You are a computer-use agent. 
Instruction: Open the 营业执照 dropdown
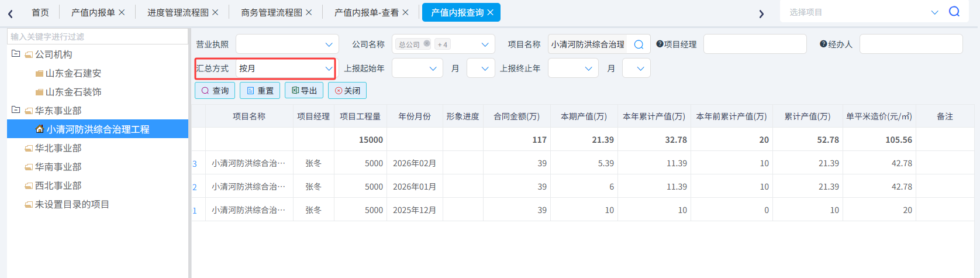click(x=287, y=44)
